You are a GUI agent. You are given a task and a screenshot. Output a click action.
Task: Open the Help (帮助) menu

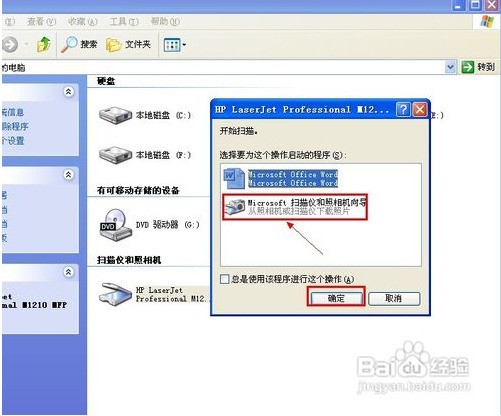pos(165,22)
